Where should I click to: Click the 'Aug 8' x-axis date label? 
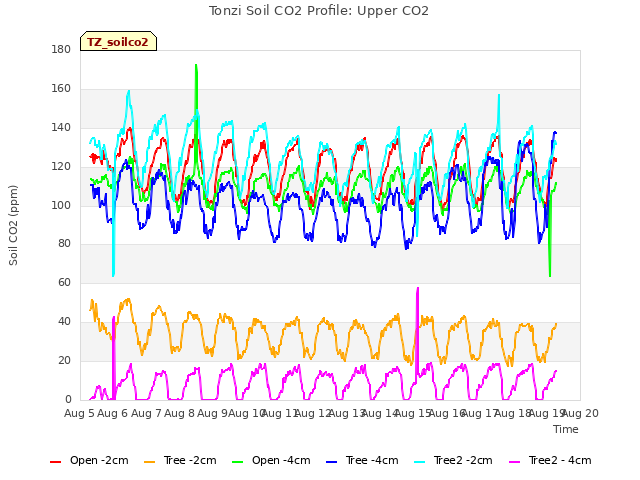[179, 413]
